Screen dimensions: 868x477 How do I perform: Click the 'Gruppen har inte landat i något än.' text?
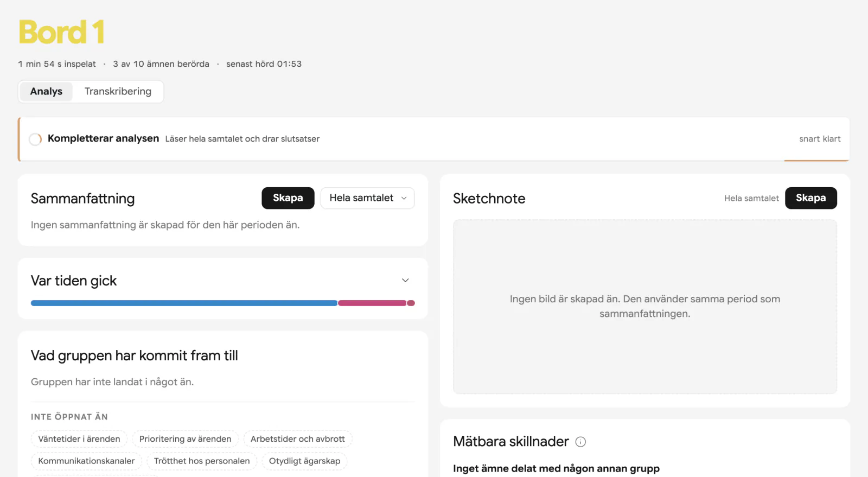pyautogui.click(x=112, y=382)
